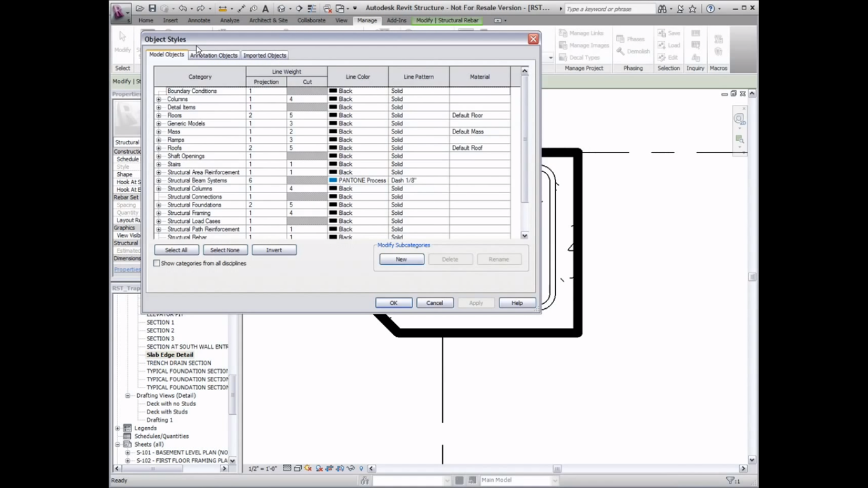Click the Default 3D View icon
Screen dimensions: 868x488
[x=281, y=9]
